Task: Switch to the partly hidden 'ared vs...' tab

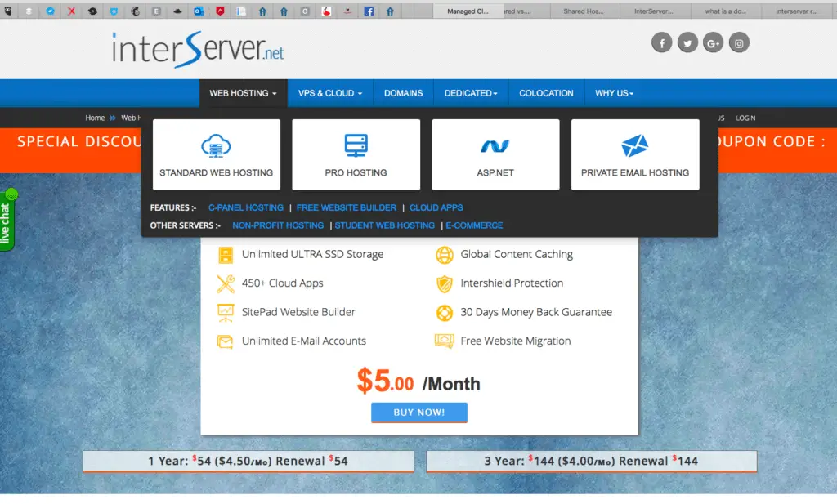Action: 526,11
